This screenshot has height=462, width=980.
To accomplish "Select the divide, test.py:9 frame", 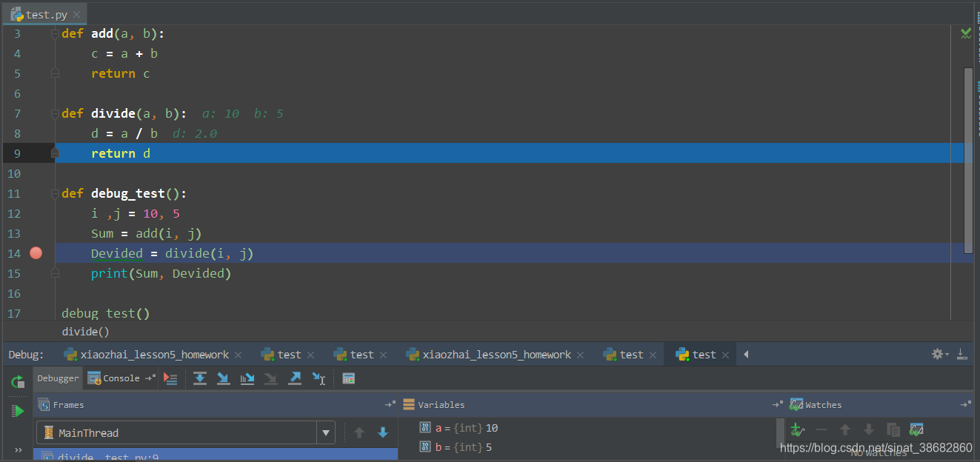I will pyautogui.click(x=216, y=455).
